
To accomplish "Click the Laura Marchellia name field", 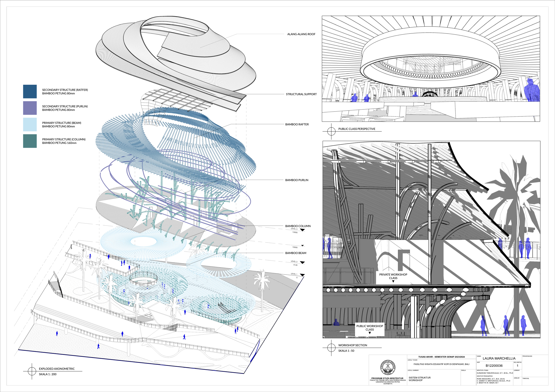I will [499, 358].
